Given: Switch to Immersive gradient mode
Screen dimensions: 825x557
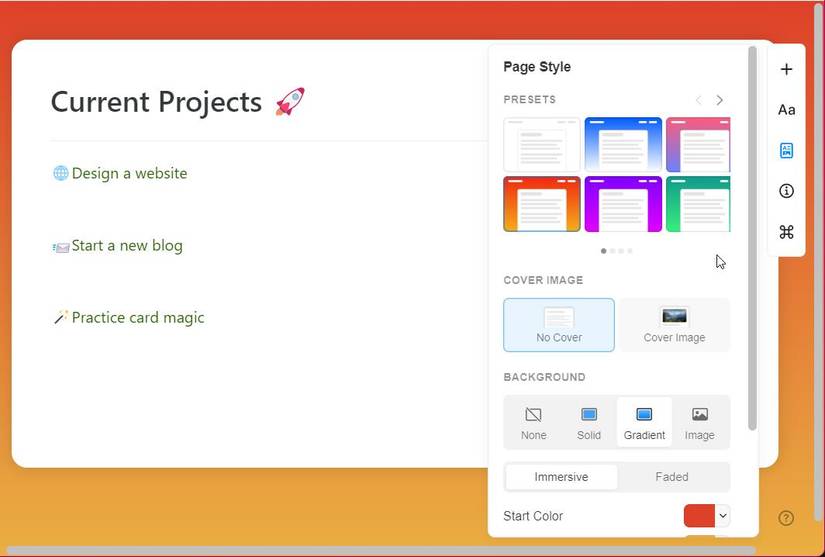Looking at the screenshot, I should tap(561, 477).
